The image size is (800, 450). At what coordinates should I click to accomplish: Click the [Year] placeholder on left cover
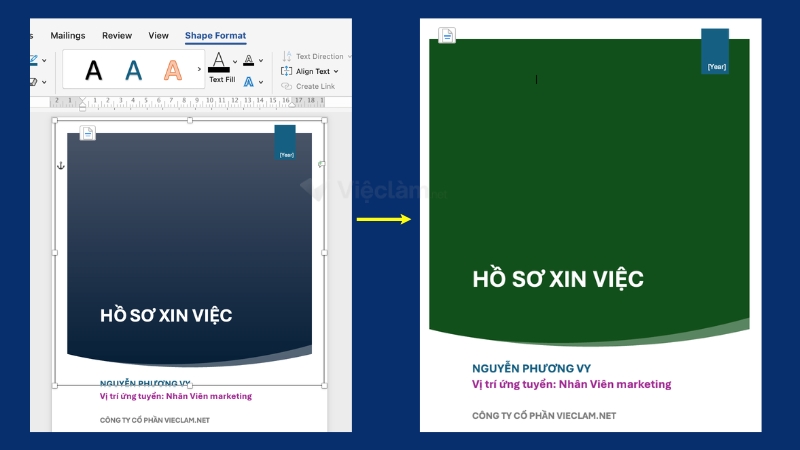[286, 154]
